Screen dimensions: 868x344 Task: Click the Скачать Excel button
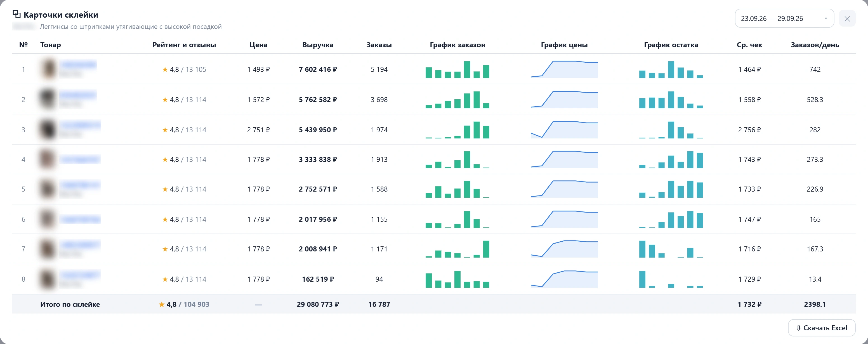(822, 328)
